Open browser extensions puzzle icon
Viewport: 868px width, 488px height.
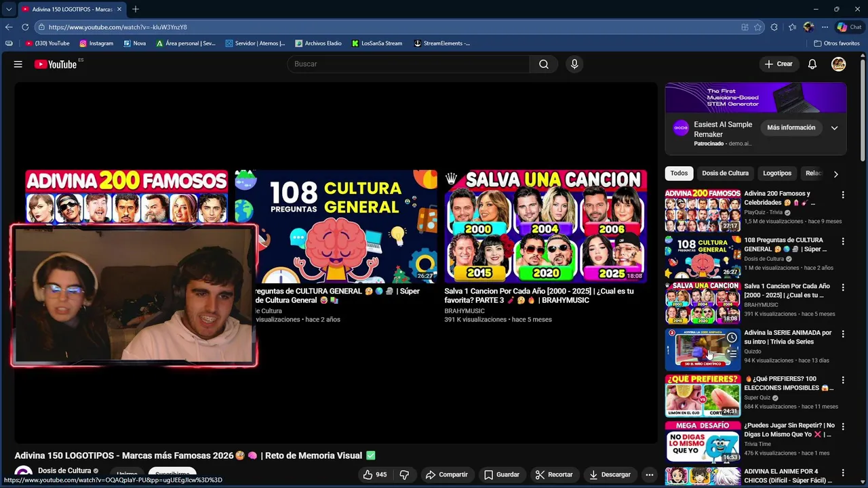[774, 27]
